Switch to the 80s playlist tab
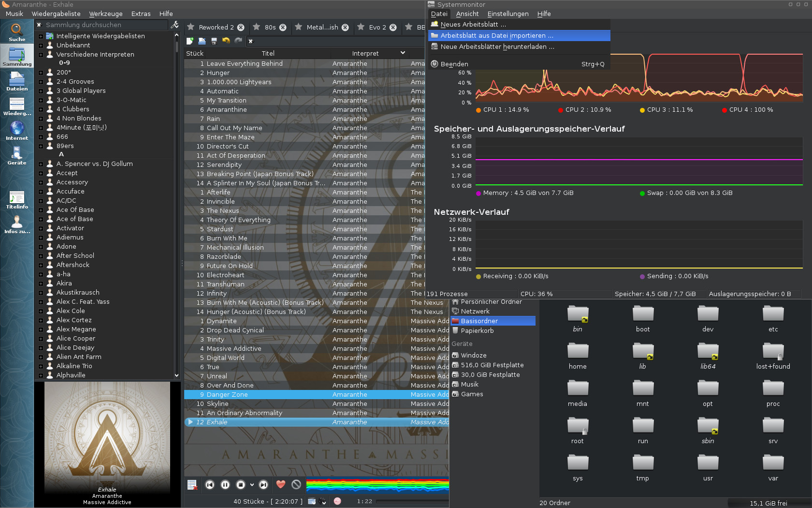 click(270, 28)
